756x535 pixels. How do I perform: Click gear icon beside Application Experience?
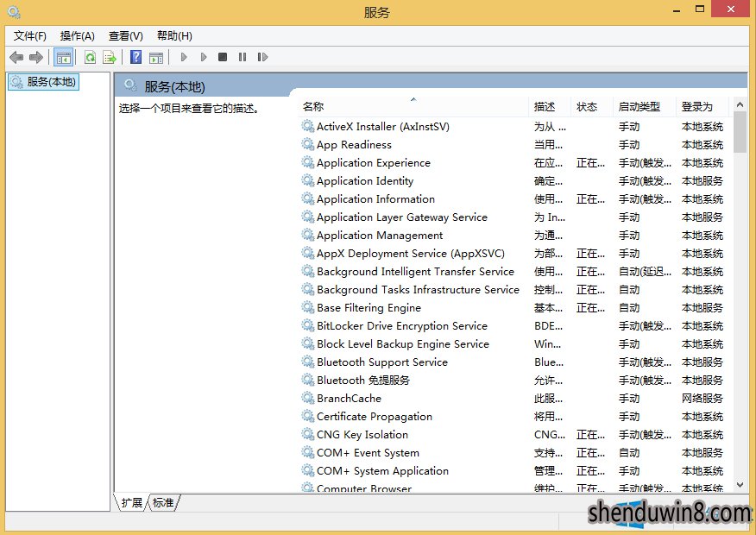pos(308,162)
